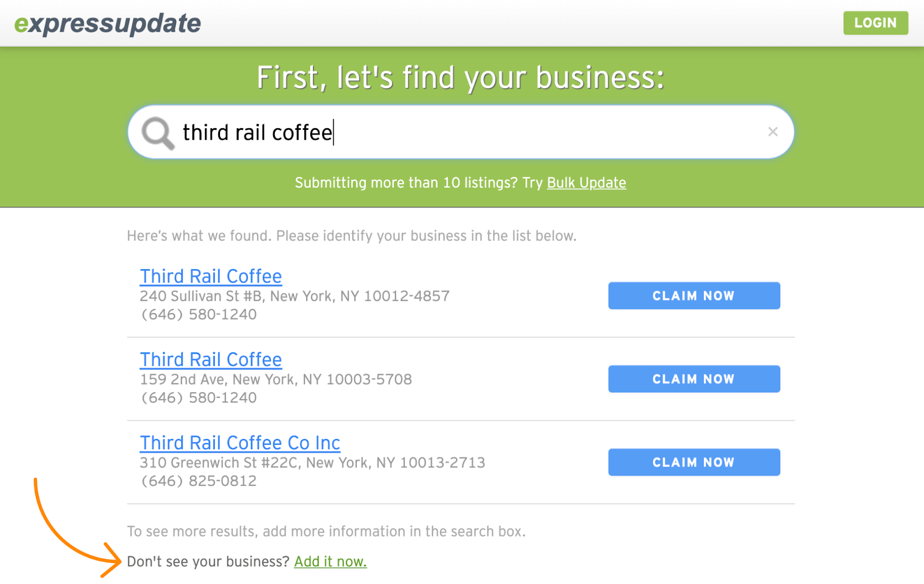Viewport: 924px width, 584px height.
Task: Clear the search box using the X icon
Action: (773, 132)
